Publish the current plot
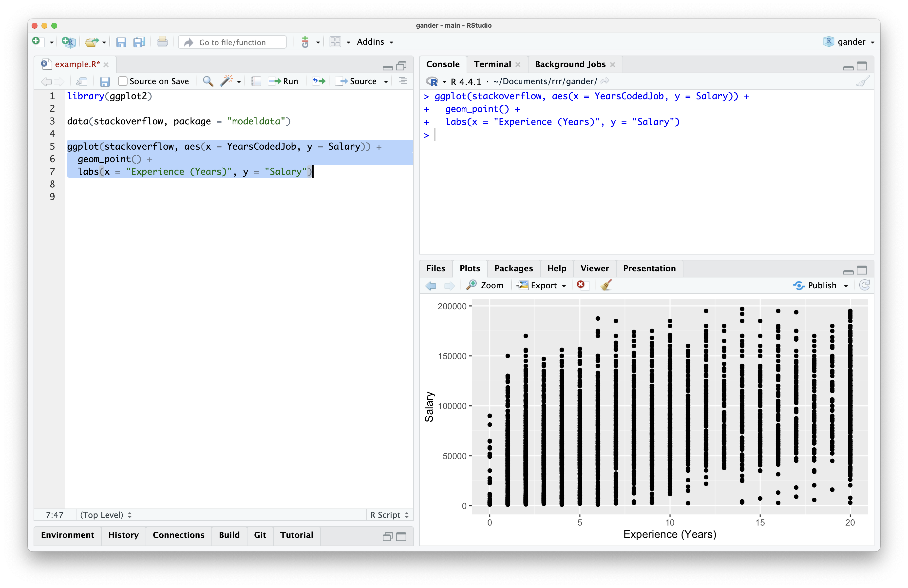Screen dimensions: 908x588 [821, 285]
